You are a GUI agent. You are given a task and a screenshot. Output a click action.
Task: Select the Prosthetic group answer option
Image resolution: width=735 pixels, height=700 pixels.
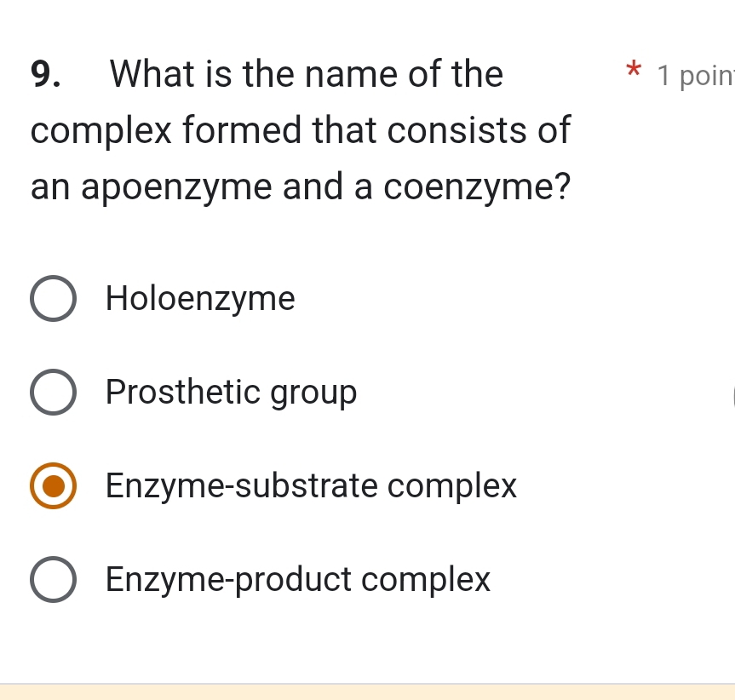pos(53,392)
